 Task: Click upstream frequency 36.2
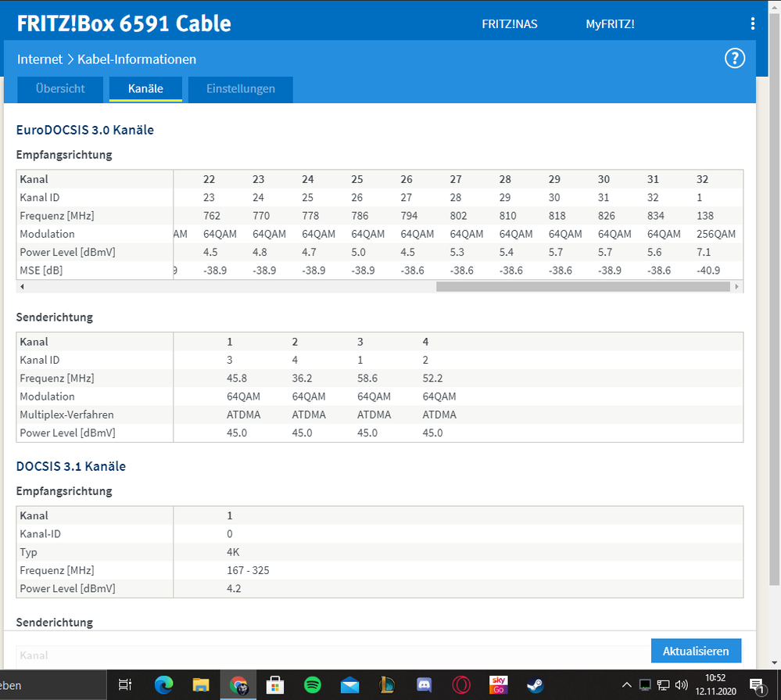click(x=302, y=378)
